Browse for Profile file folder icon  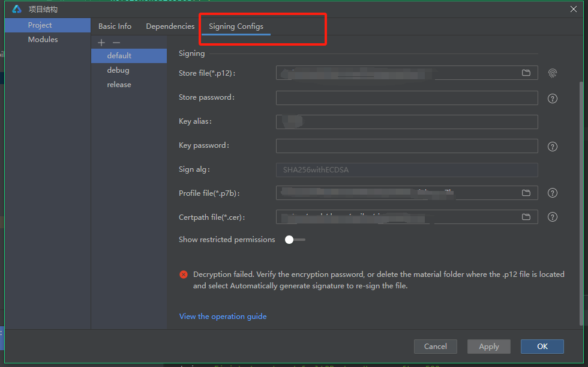pos(526,193)
